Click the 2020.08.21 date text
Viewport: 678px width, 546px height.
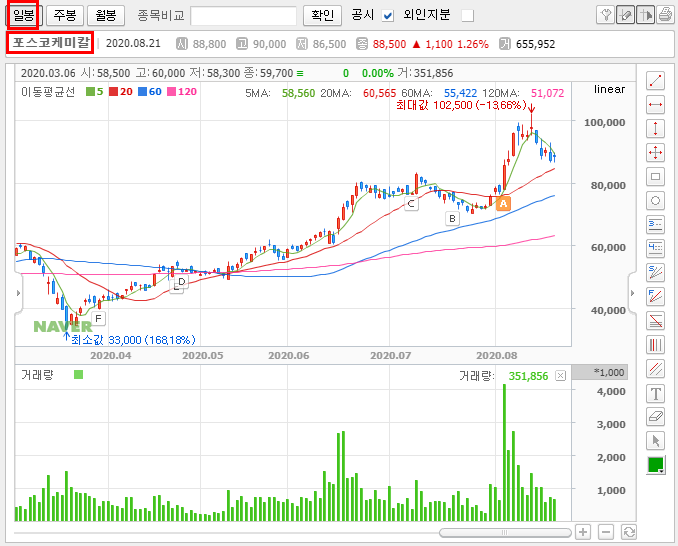tap(133, 44)
